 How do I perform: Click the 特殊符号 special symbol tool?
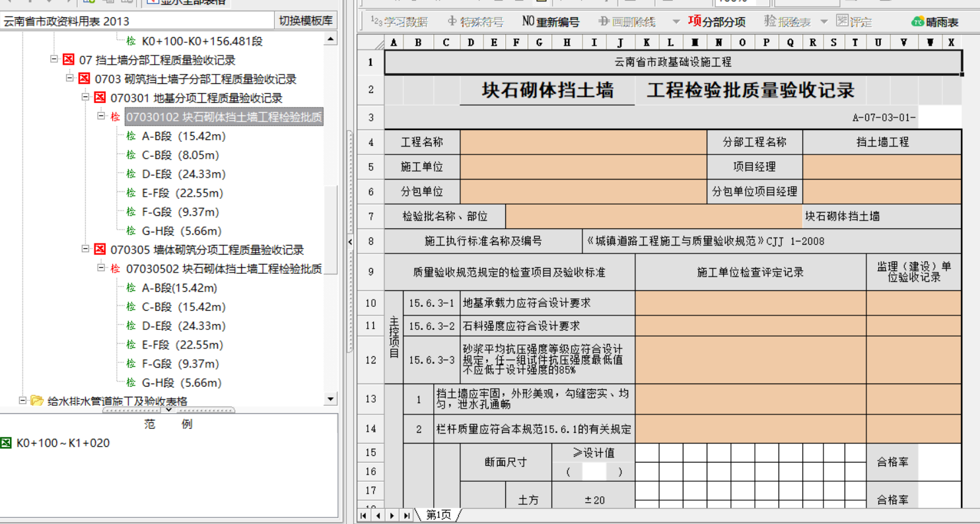(475, 22)
